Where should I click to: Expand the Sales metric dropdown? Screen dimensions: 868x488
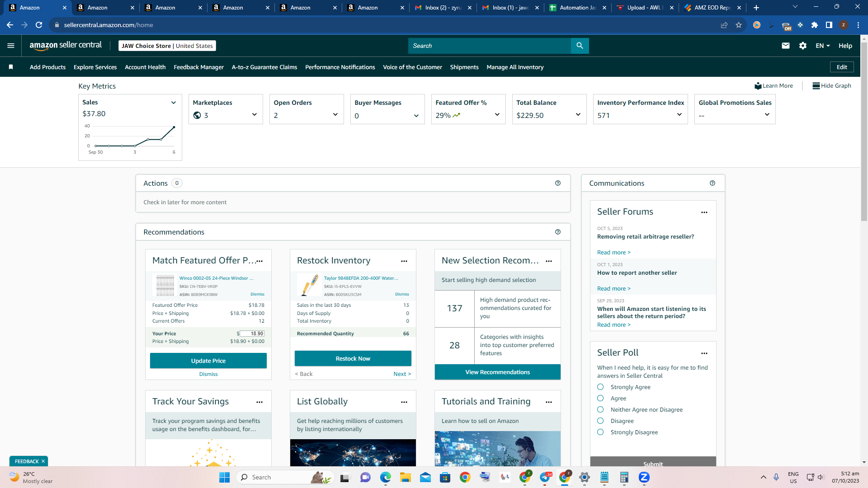(173, 103)
